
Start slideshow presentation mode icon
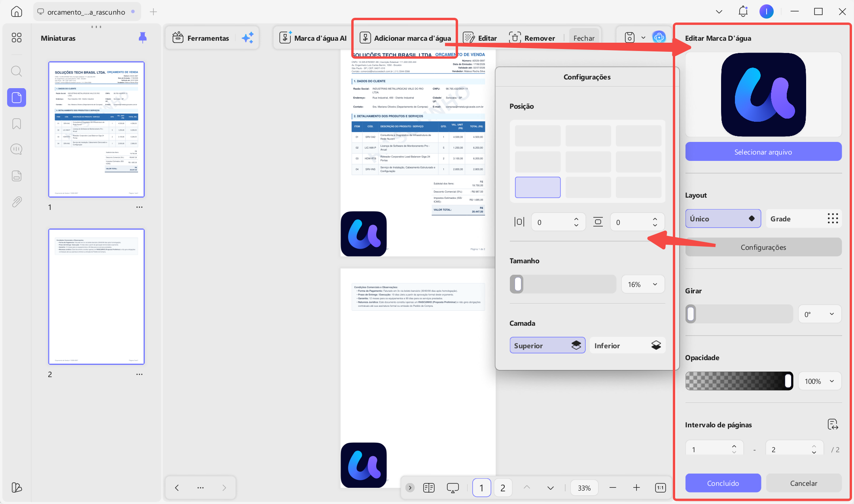pos(453,488)
